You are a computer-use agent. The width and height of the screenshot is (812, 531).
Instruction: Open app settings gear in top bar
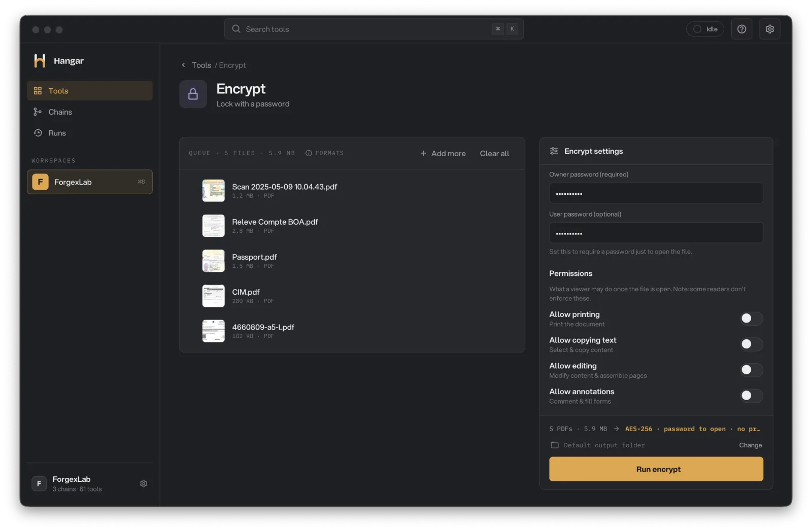[769, 29]
